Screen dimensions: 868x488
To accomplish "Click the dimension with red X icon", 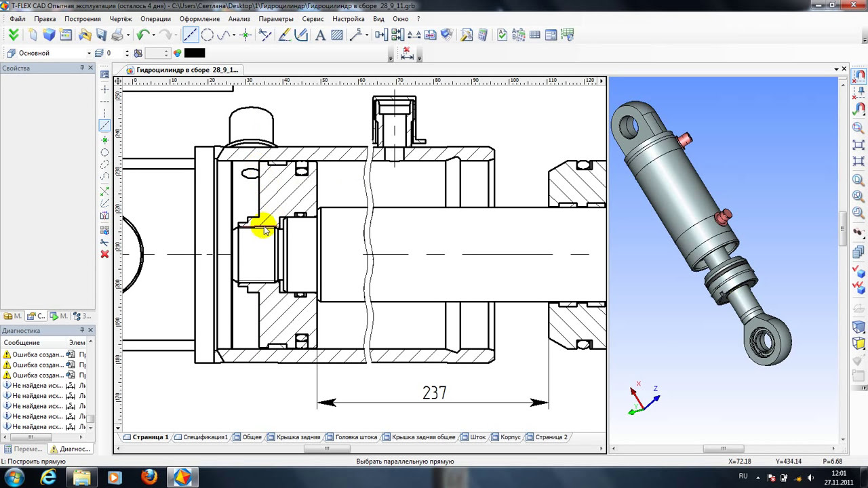I will coord(407,54).
